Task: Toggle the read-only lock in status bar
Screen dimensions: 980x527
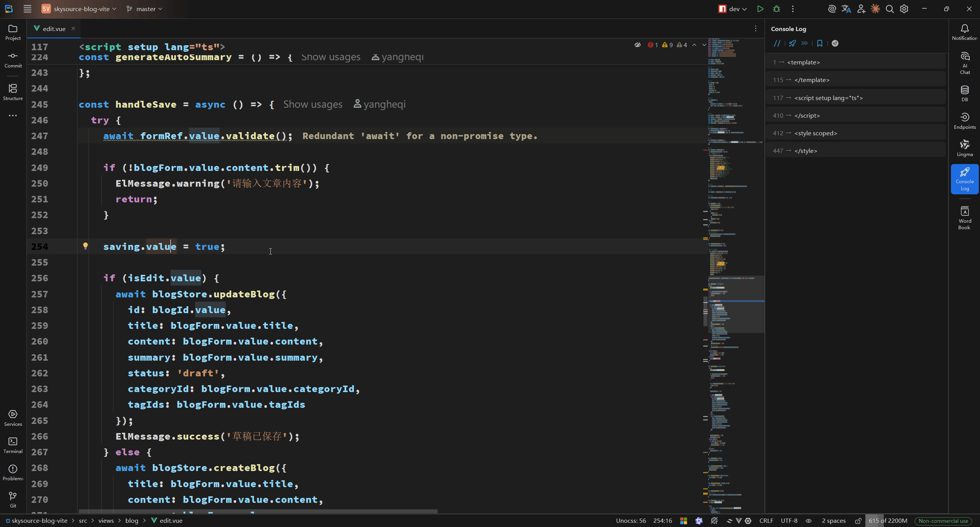Action: pos(858,521)
